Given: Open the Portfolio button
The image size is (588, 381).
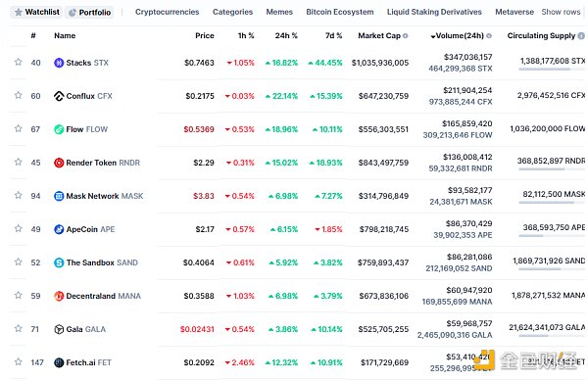Looking at the screenshot, I should click(89, 13).
